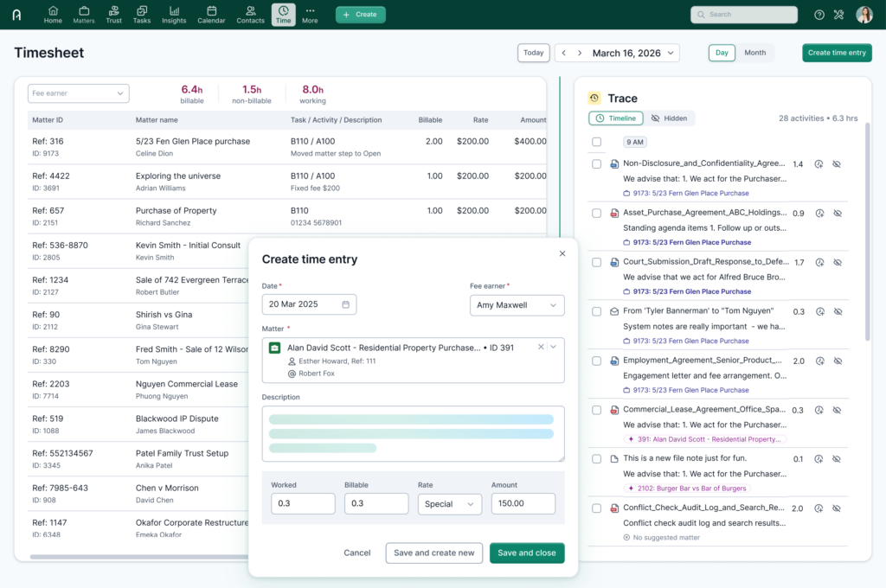Check the Tyler Bannerman email checkbox
Viewport: 886px width, 588px height.
tap(597, 312)
